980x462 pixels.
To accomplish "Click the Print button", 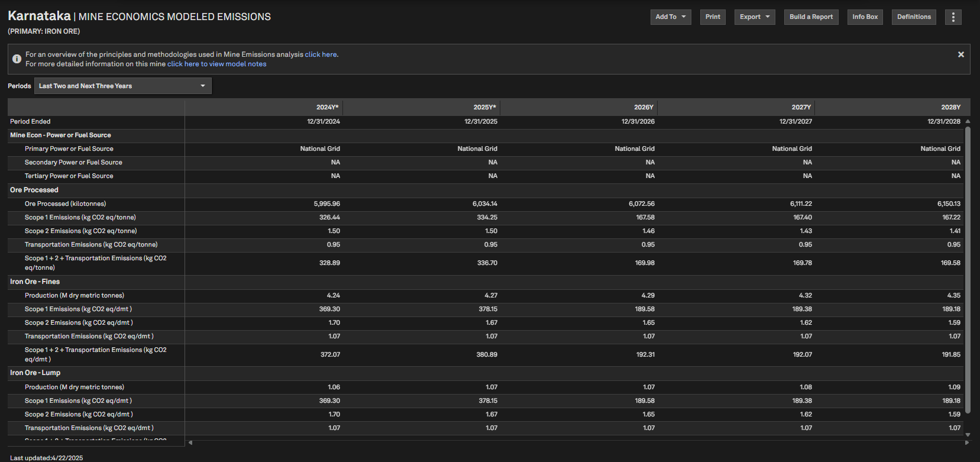I will coord(713,17).
